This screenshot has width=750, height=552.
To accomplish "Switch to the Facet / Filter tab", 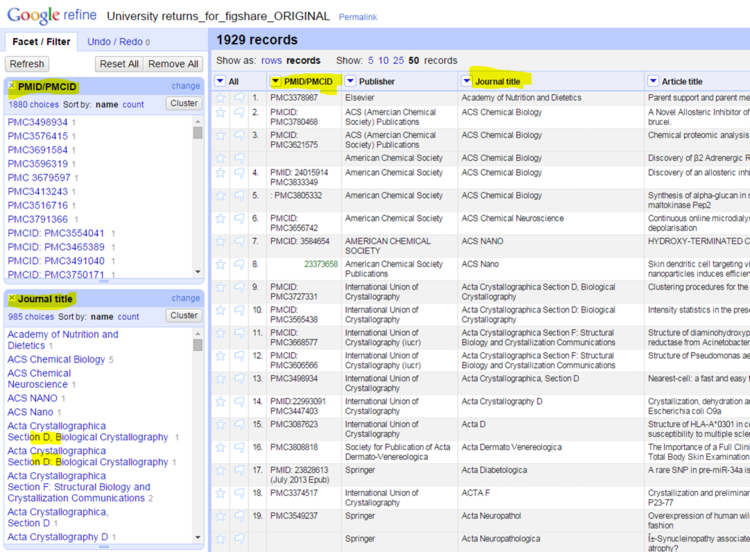I will (x=41, y=42).
